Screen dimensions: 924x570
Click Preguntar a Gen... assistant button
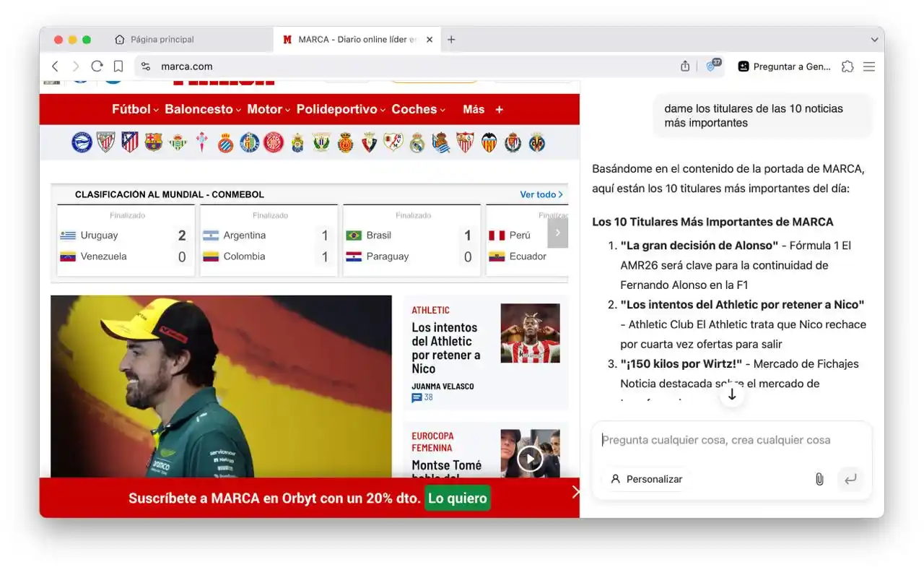[x=784, y=66]
